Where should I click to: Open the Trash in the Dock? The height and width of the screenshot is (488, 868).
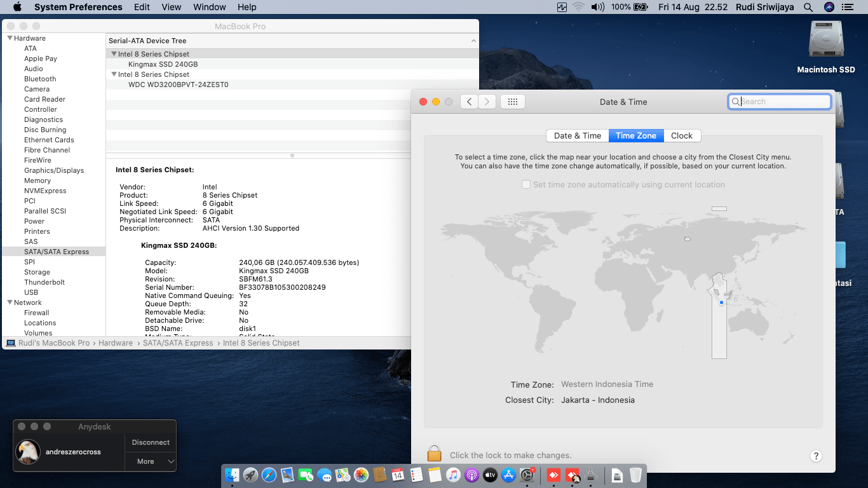coord(635,475)
